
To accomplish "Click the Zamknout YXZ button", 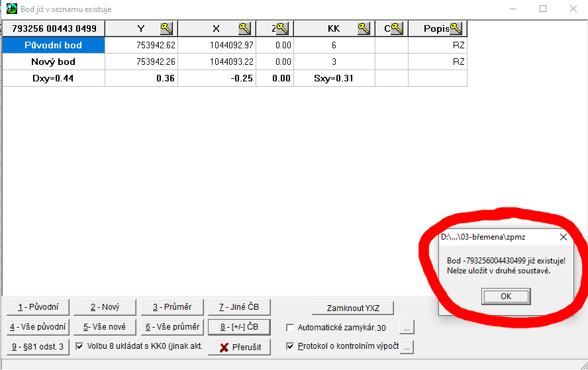I will [353, 308].
